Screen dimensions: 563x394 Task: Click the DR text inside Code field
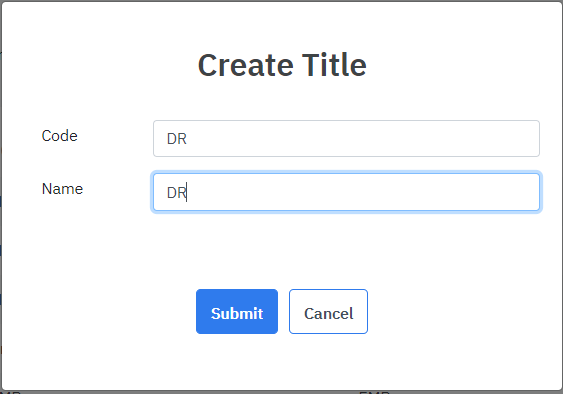177,139
